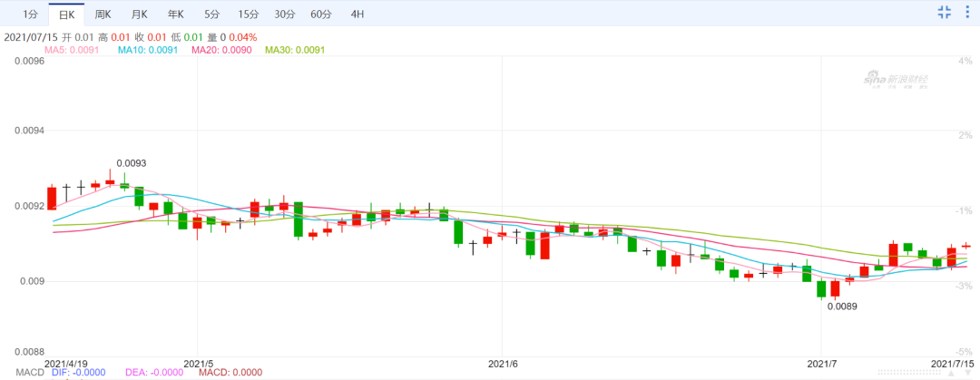The height and width of the screenshot is (380, 980).
Task: Click the MA20: 0.0090 legend label
Action: [x=221, y=49]
